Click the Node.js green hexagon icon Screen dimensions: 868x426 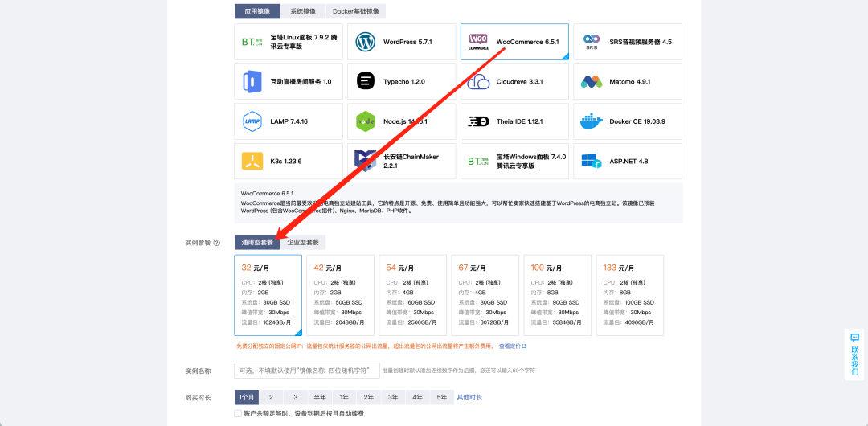pos(366,121)
